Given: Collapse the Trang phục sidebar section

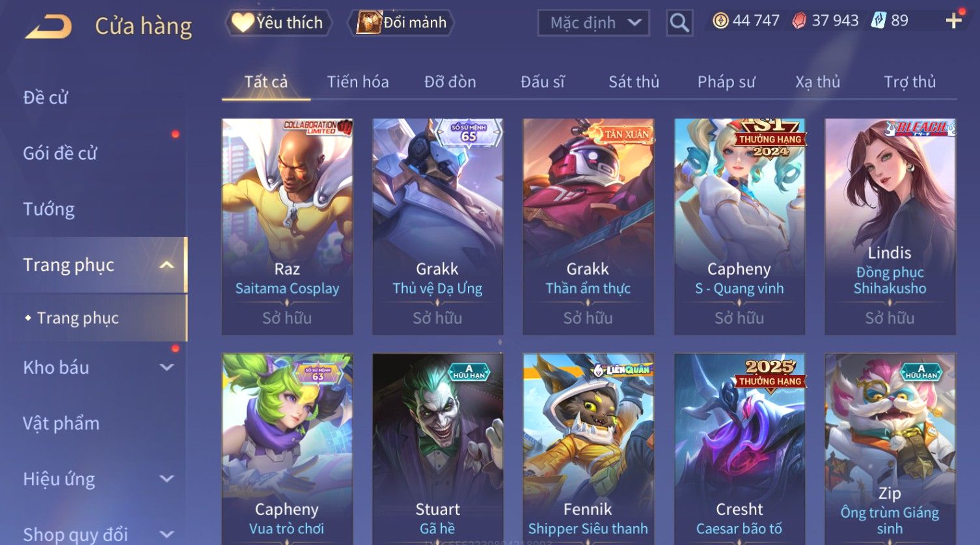Looking at the screenshot, I should 167,265.
